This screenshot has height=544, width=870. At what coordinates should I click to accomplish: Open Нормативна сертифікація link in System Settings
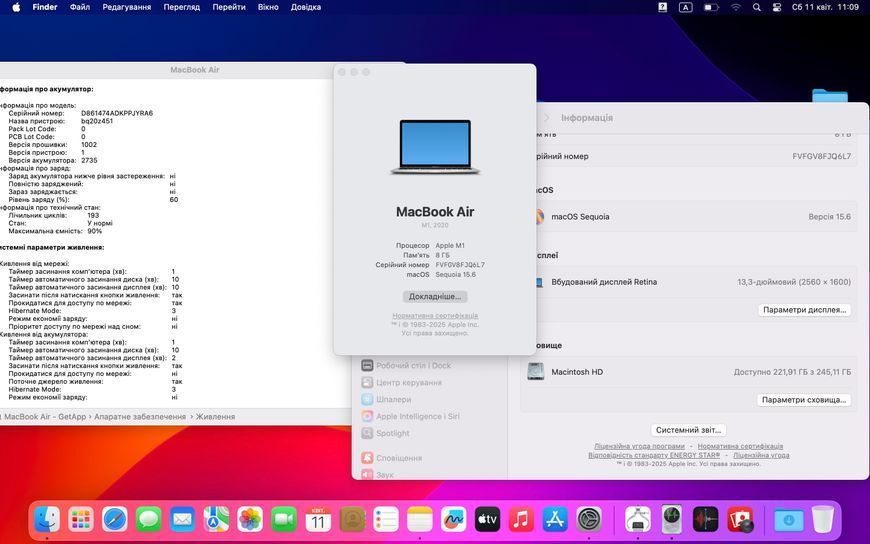coord(740,446)
